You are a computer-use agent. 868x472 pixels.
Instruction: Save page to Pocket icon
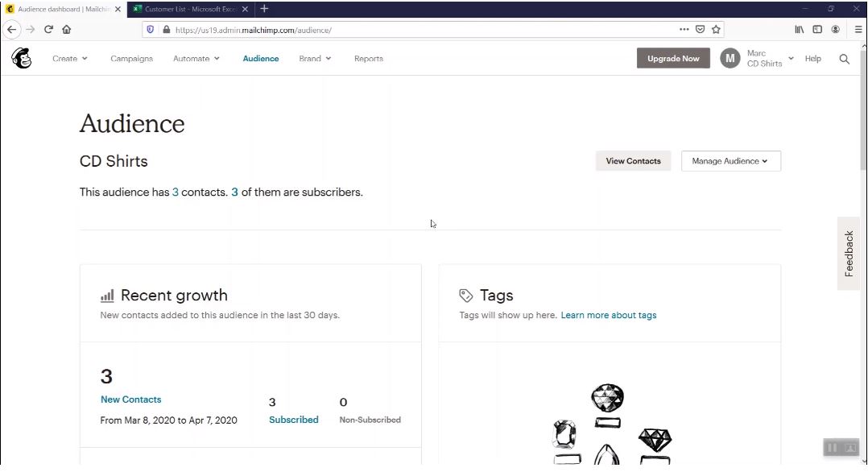click(x=700, y=29)
